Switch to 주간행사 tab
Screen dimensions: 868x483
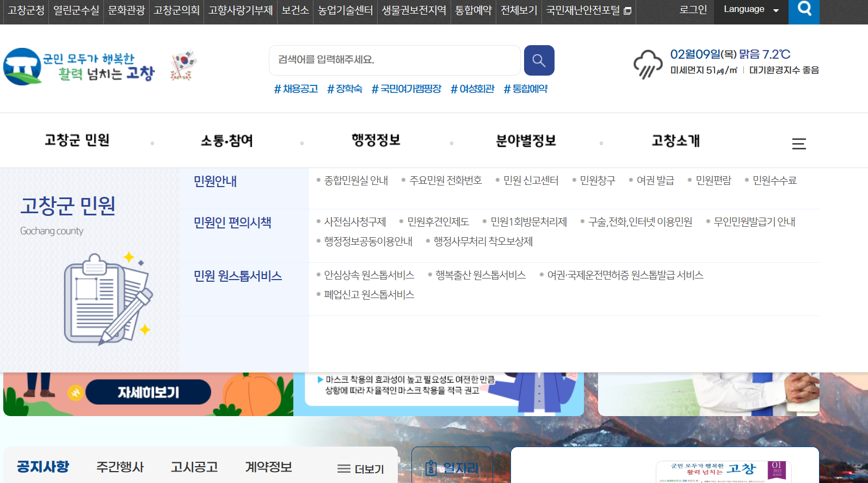point(120,467)
